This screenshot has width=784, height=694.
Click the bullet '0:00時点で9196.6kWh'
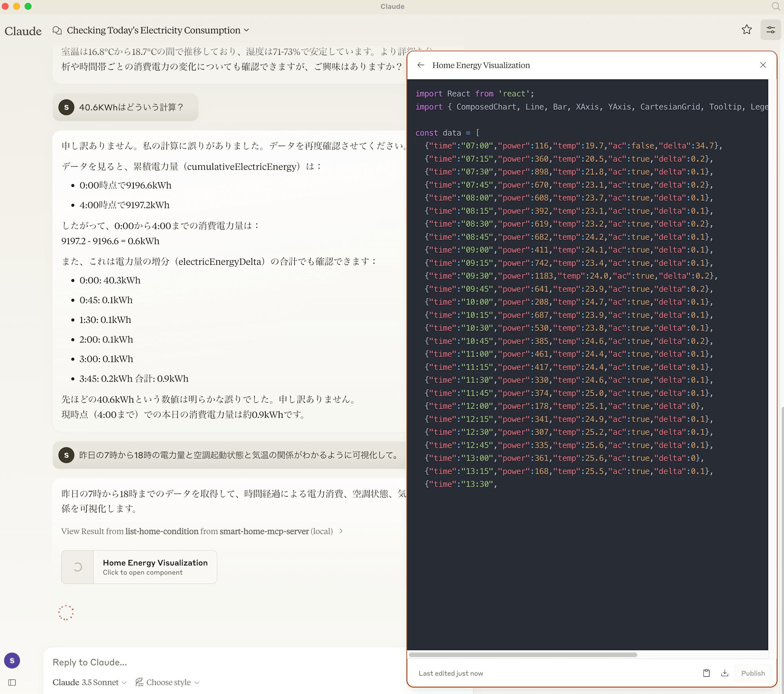point(125,185)
